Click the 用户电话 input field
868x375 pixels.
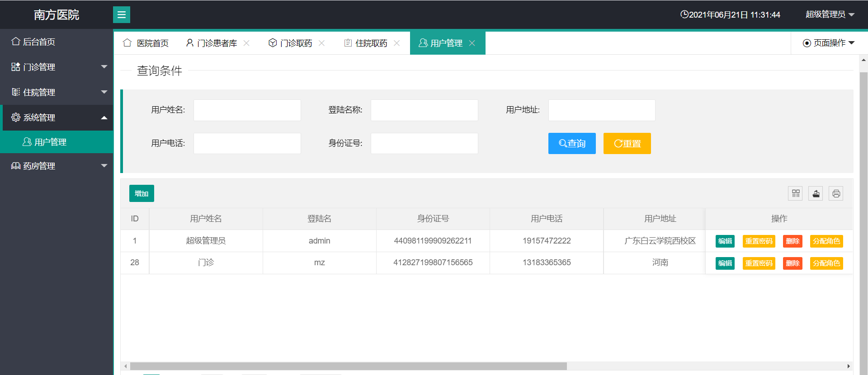coord(247,143)
